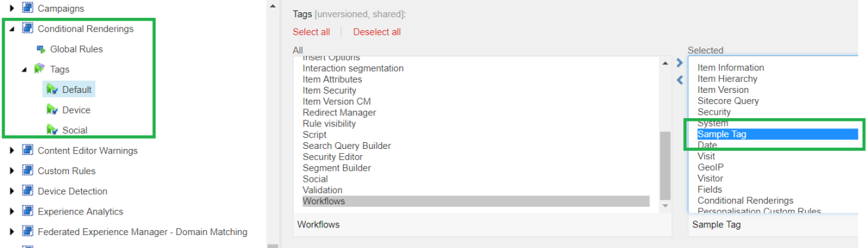Click the Social tag icon
Image resolution: width=868 pixels, height=248 pixels.
[x=53, y=130]
